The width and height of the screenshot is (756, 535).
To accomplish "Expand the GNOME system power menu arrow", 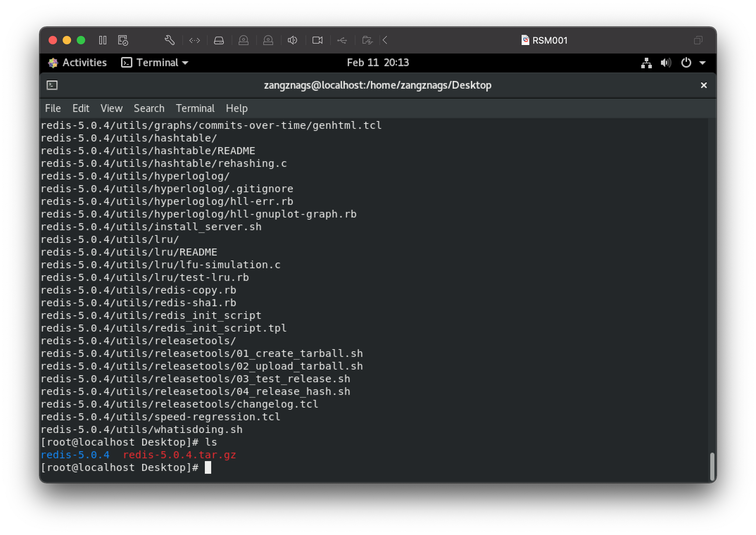I will click(703, 63).
